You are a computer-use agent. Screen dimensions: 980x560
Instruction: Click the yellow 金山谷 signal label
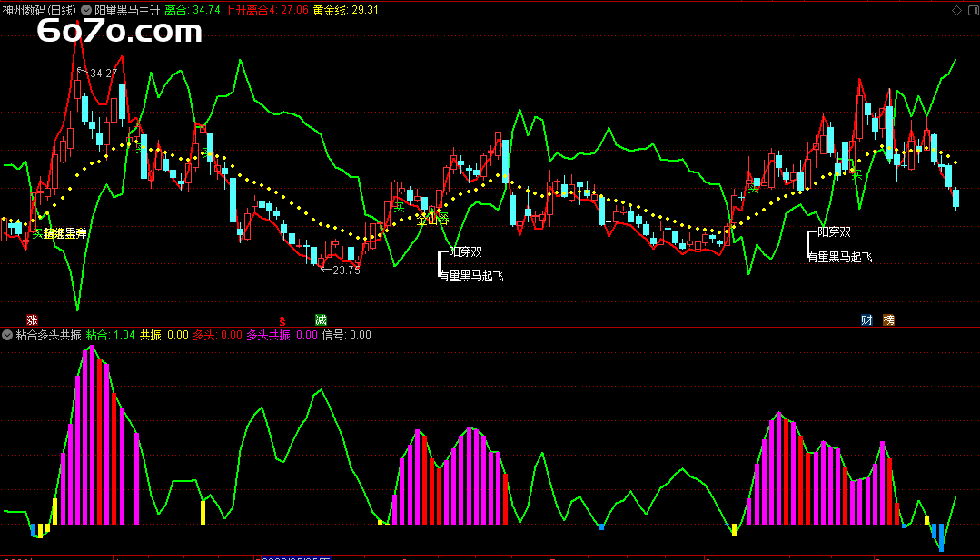pyautogui.click(x=432, y=220)
